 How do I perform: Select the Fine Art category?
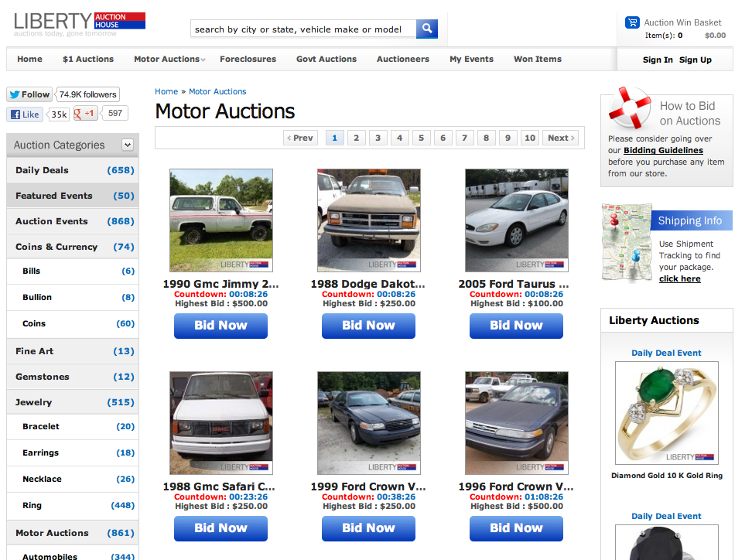coord(73,351)
